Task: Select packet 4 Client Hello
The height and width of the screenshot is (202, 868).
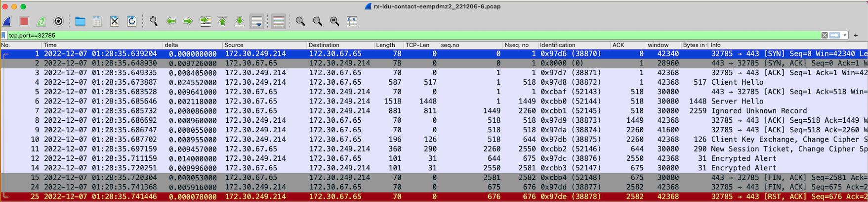Action: [434, 82]
